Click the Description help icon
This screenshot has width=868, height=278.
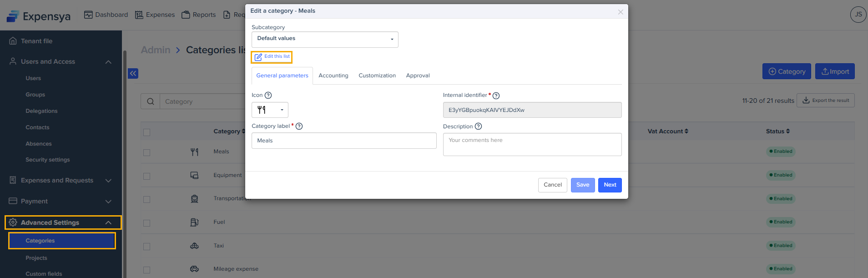point(478,126)
